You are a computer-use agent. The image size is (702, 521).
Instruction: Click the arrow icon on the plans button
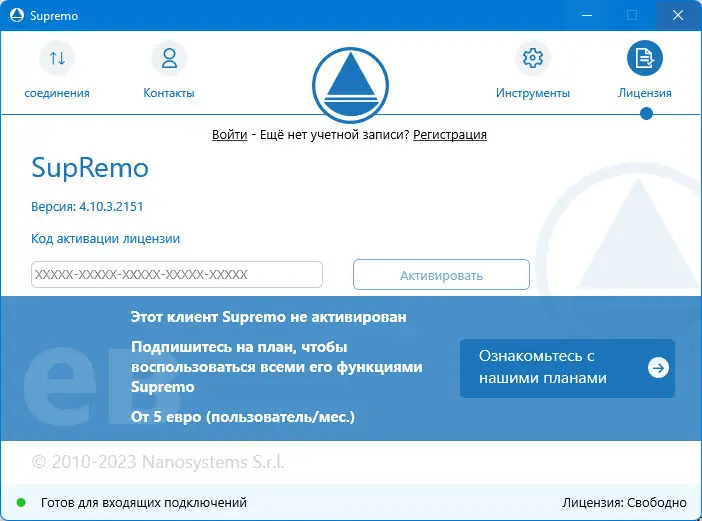pyautogui.click(x=658, y=368)
